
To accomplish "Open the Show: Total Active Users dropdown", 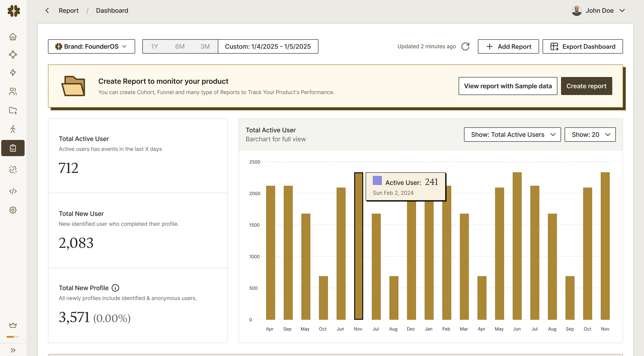I will [512, 135].
